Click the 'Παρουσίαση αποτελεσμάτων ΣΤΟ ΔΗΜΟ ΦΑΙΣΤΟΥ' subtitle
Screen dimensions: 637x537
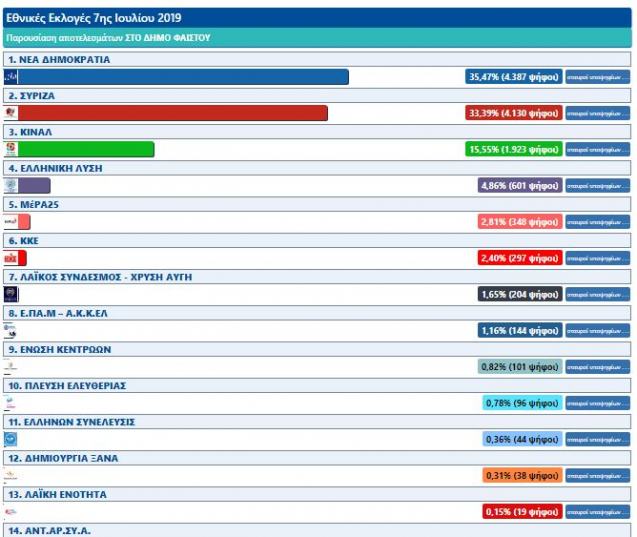tap(108, 38)
